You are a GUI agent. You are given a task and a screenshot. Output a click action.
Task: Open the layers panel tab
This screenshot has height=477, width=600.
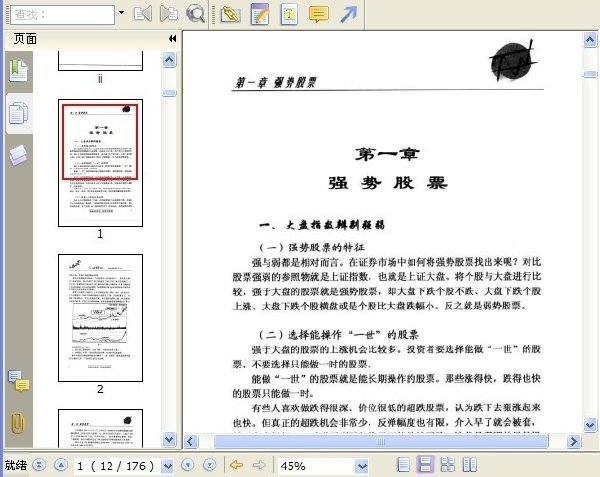(18, 155)
